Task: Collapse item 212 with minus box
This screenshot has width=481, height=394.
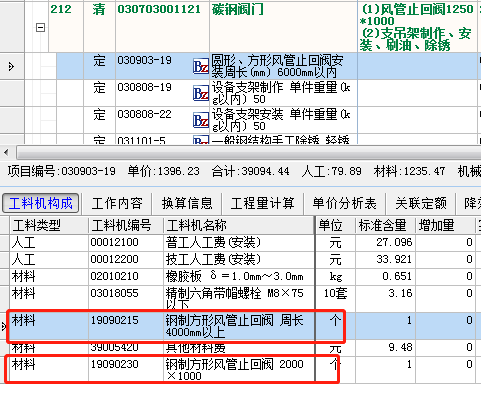Action: (x=40, y=27)
